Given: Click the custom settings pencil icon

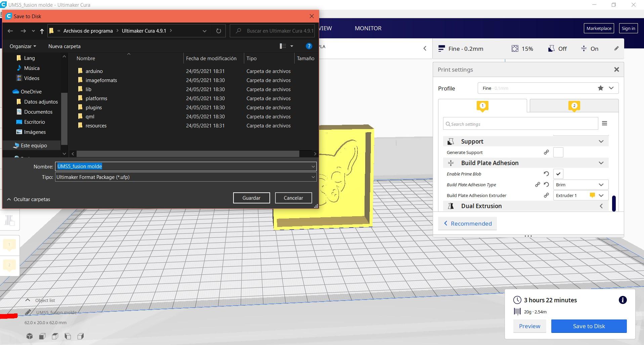Looking at the screenshot, I should pos(616,48).
